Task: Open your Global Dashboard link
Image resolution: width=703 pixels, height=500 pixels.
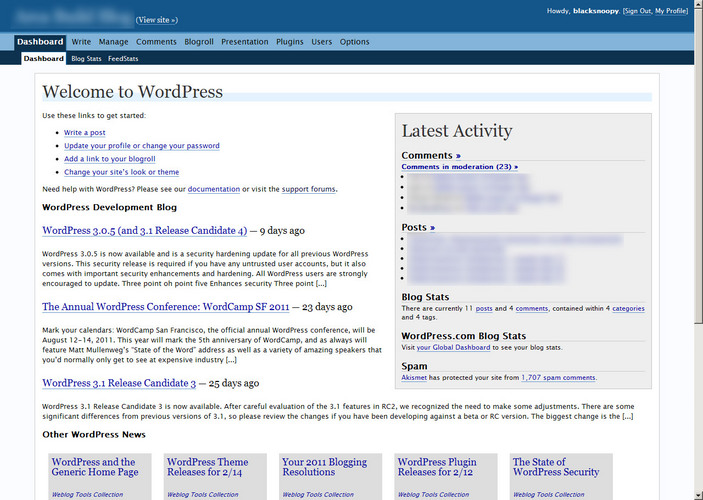Action: pyautogui.click(x=453, y=348)
